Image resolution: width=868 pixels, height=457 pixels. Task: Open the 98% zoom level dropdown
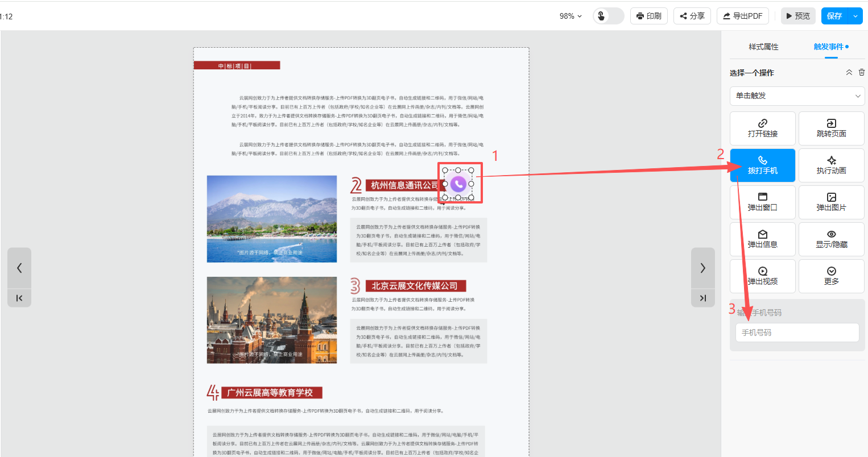coord(571,16)
